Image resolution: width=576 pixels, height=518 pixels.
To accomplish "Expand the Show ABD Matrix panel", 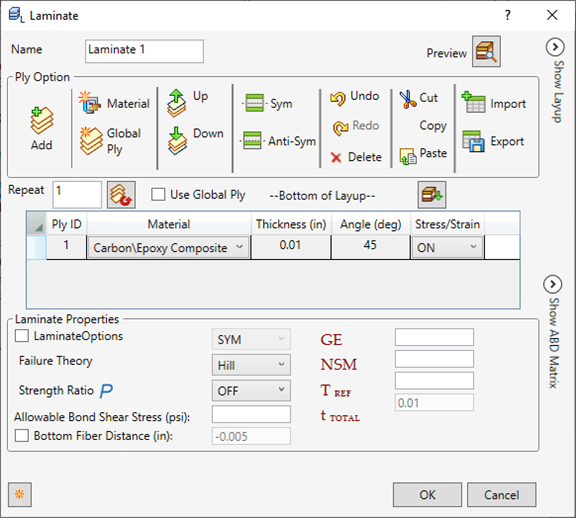I will point(552,284).
